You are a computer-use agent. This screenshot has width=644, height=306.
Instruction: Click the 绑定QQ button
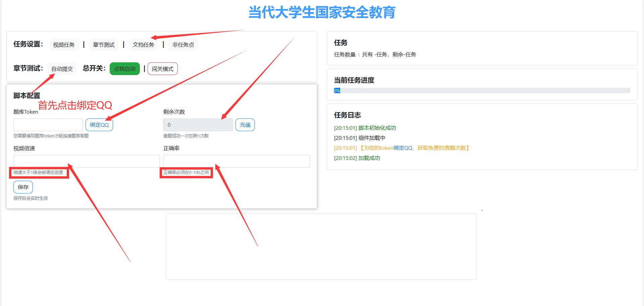point(99,124)
